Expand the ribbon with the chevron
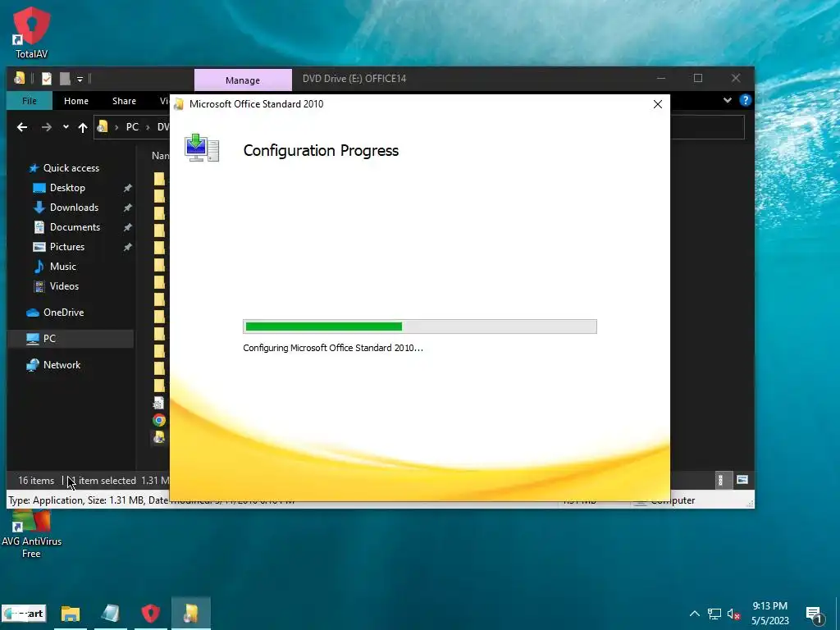 click(x=727, y=100)
